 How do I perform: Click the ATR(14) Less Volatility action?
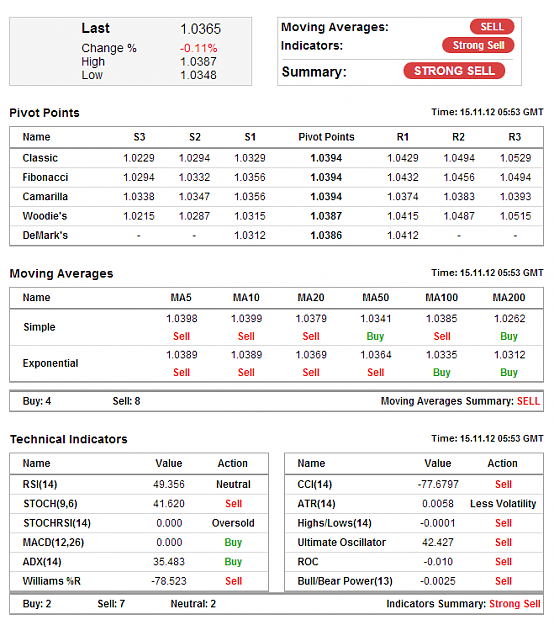(503, 504)
